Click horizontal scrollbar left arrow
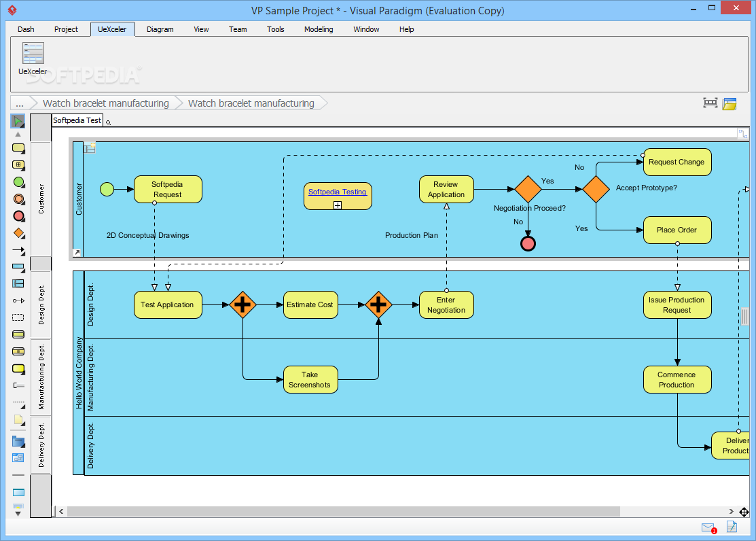The width and height of the screenshot is (756, 541). 61,511
